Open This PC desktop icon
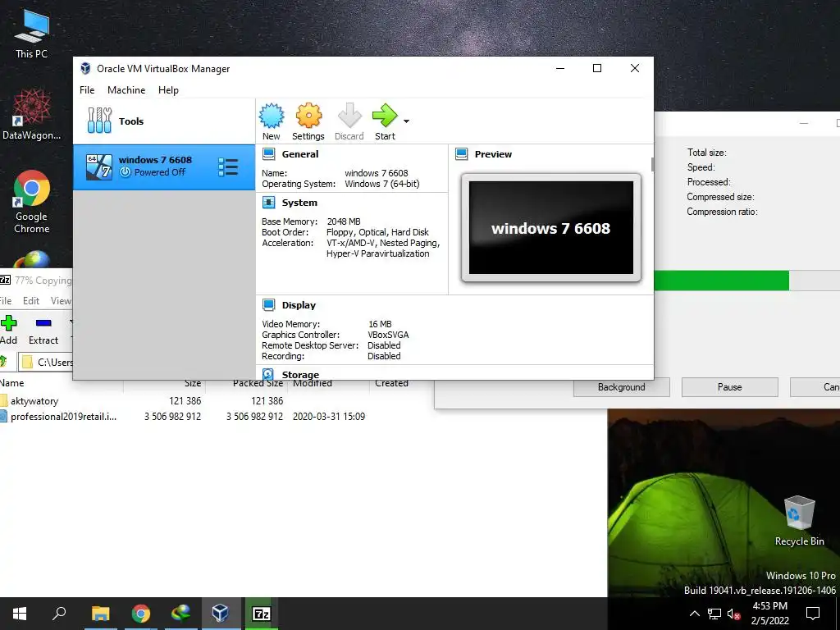The width and height of the screenshot is (840, 630). coord(32,34)
